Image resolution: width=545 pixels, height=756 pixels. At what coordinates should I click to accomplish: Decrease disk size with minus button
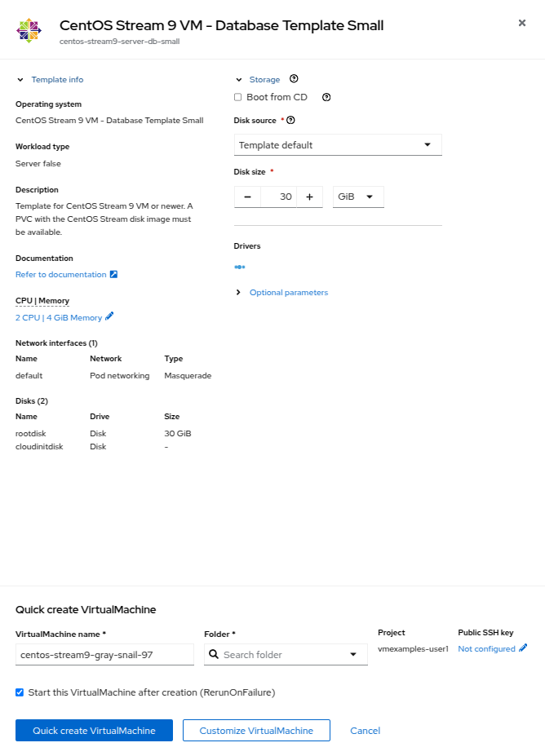point(247,197)
